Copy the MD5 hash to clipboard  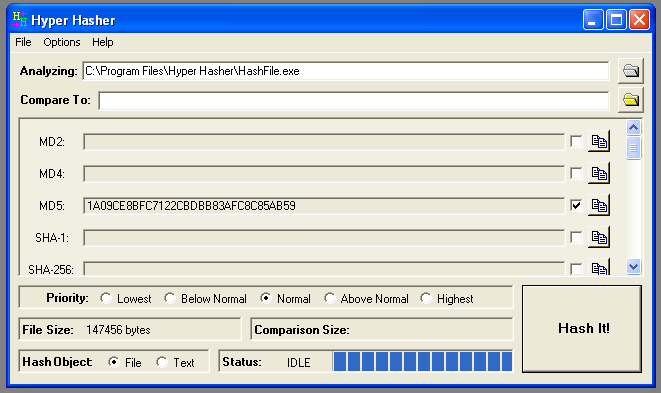pos(599,205)
